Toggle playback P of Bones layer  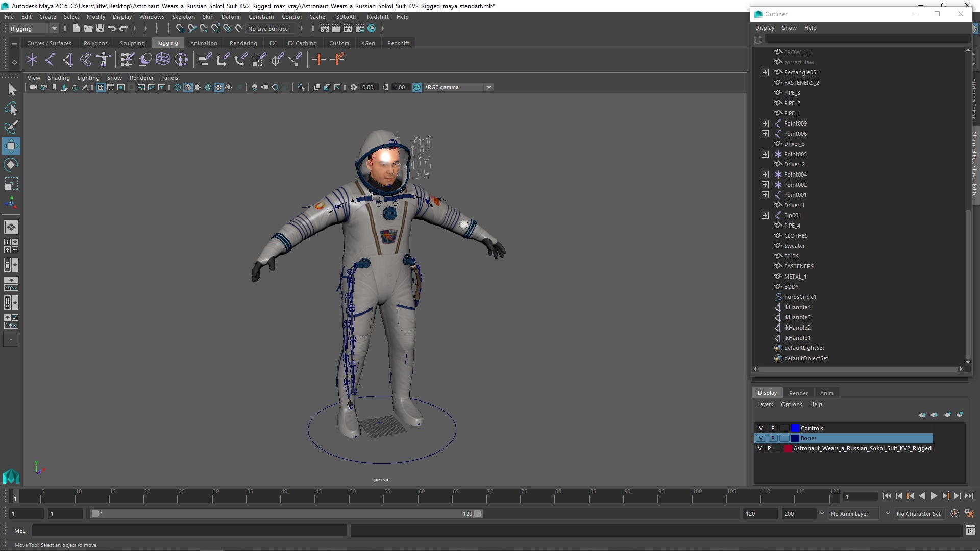point(773,438)
